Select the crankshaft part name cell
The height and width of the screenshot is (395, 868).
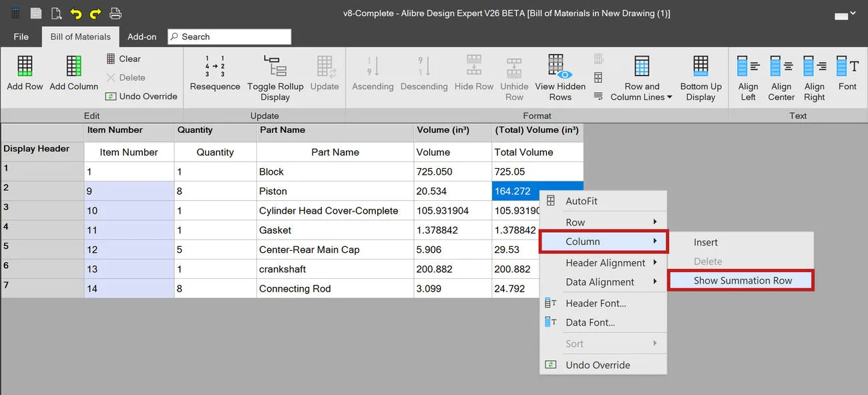click(335, 270)
